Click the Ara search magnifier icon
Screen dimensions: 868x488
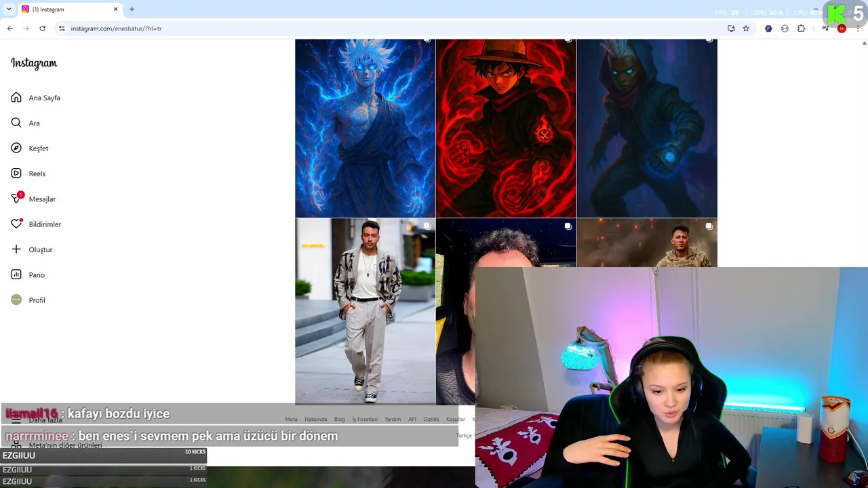pyautogui.click(x=16, y=123)
